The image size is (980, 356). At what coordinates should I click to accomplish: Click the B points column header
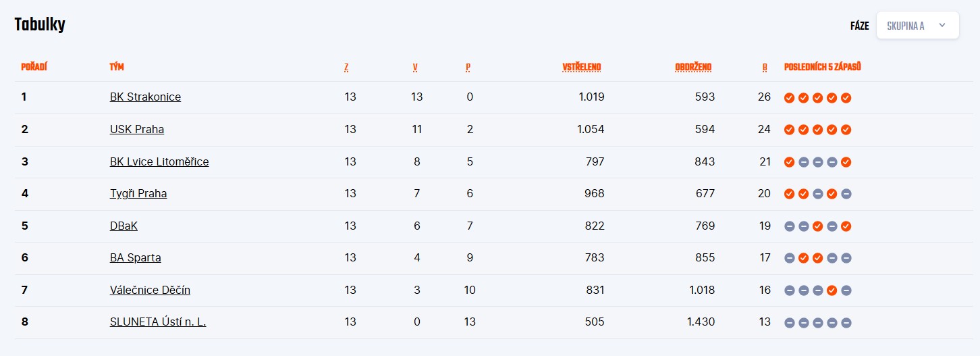(765, 67)
